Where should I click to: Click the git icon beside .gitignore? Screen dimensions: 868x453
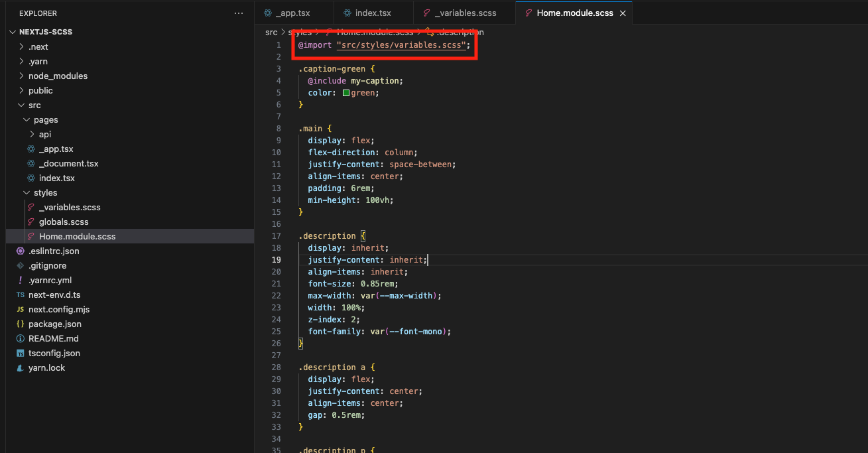tap(20, 266)
